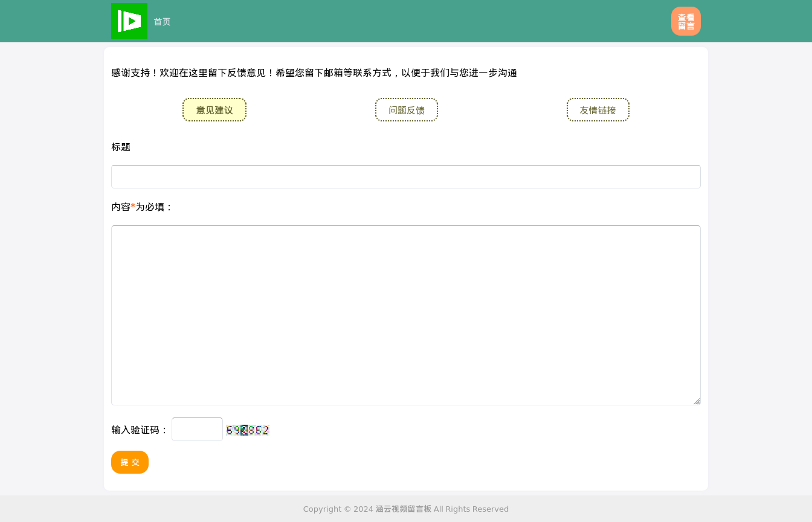Viewport: 812px width, 522px height.
Task: Click the 标题 label text
Action: pyautogui.click(x=121, y=147)
